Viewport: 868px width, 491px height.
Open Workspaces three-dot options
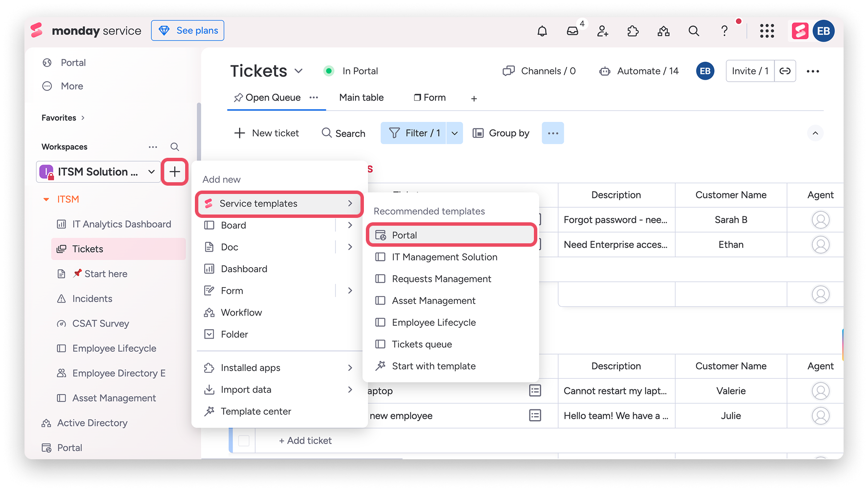pos(153,147)
